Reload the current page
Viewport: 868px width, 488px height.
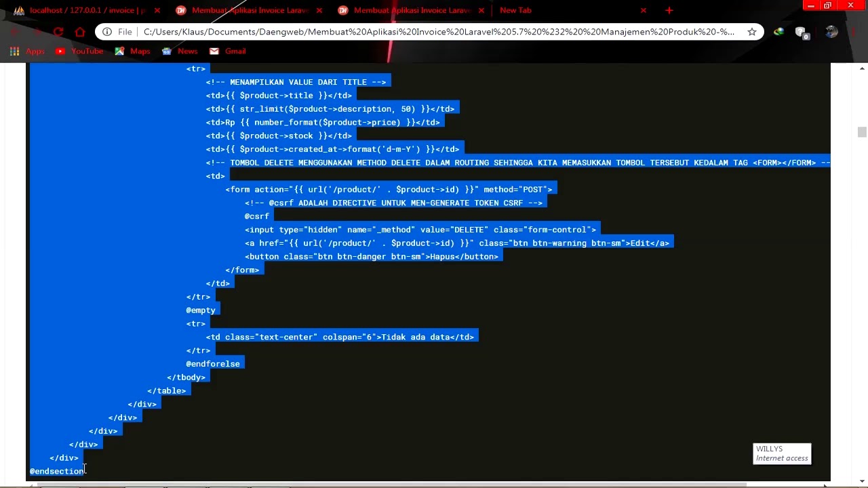[x=58, y=32]
